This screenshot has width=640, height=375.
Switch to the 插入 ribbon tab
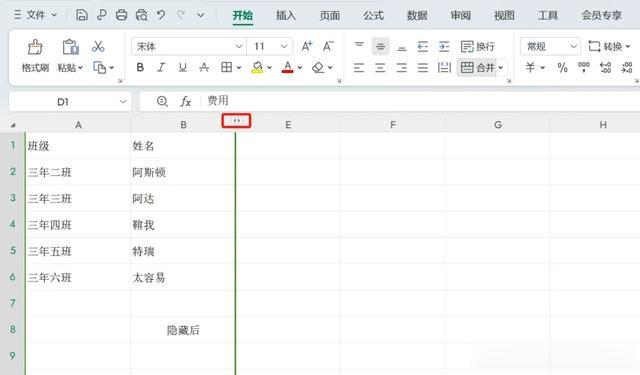pos(286,16)
